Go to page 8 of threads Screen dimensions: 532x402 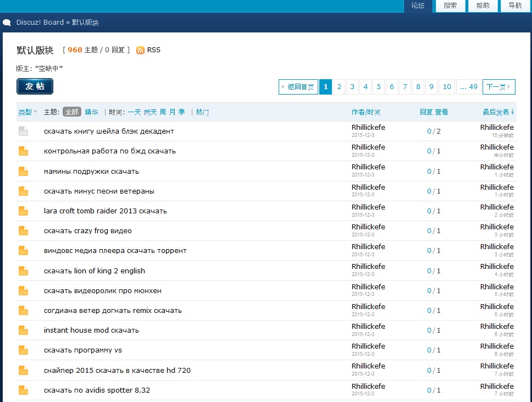tap(418, 87)
